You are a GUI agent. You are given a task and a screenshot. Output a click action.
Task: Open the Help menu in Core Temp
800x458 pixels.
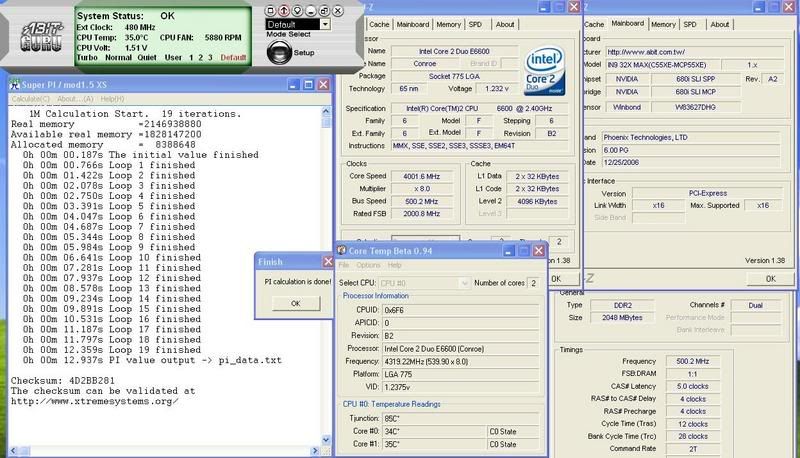(394, 265)
